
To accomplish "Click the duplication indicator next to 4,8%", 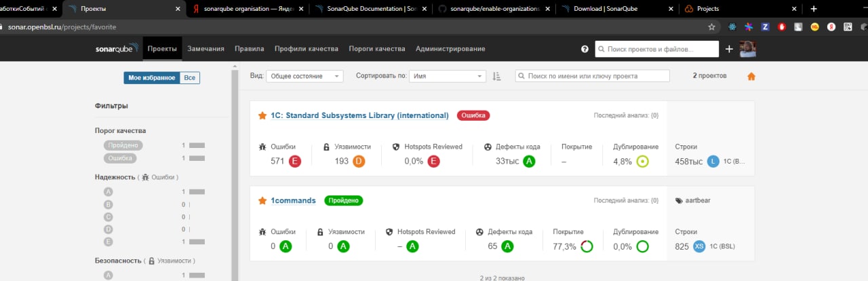I will tap(642, 161).
